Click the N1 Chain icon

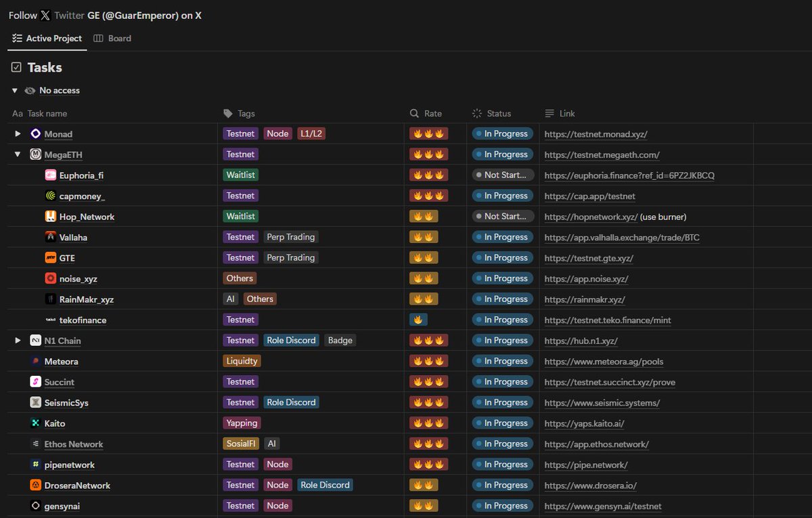click(36, 341)
